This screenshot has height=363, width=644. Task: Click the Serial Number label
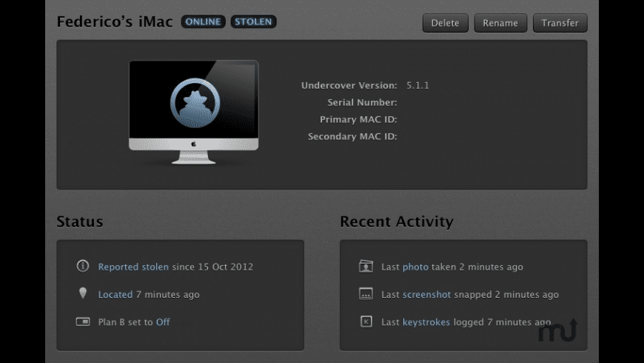pyautogui.click(x=362, y=102)
